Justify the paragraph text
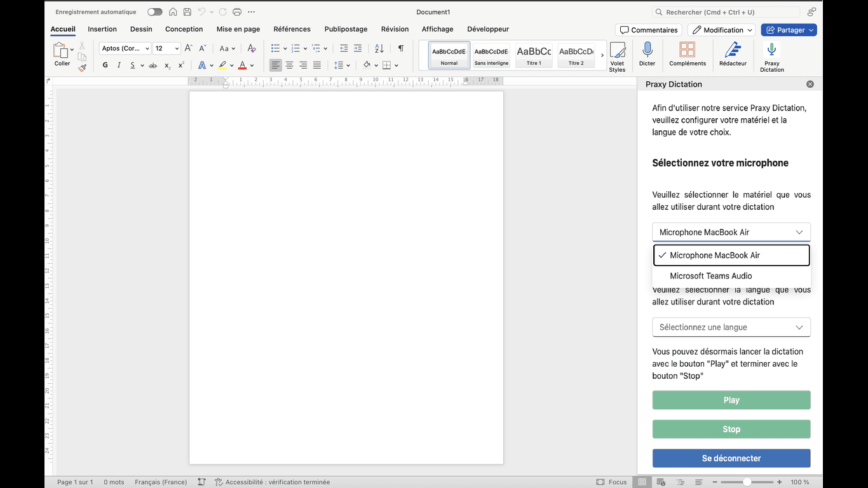This screenshot has width=868, height=488. [317, 65]
